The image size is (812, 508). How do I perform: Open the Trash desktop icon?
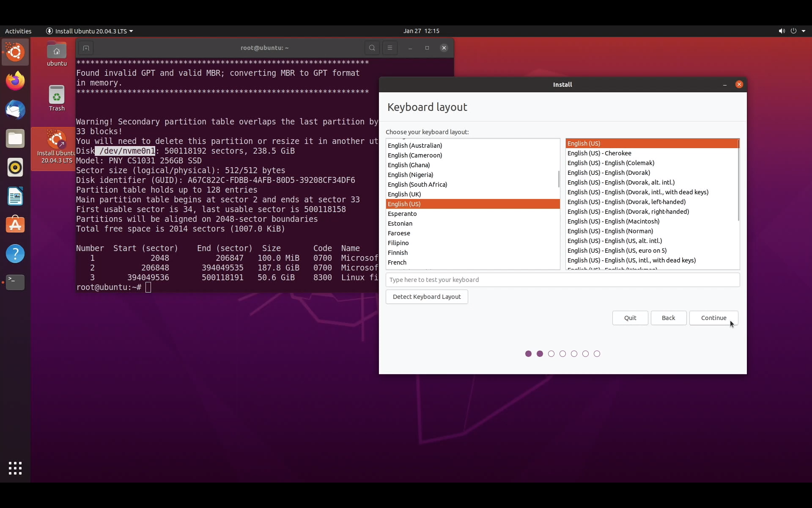pos(57,98)
